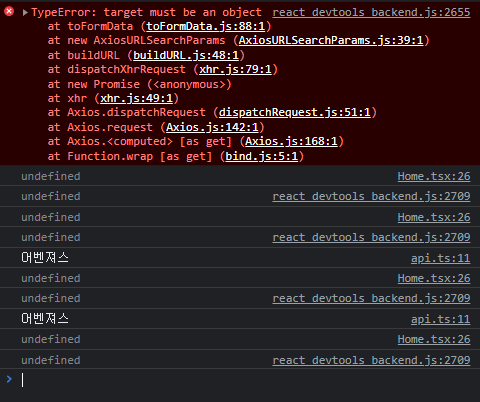Open the xhr.js:79:1 source link
Image resolution: width=480 pixels, height=402 pixels.
(x=235, y=69)
